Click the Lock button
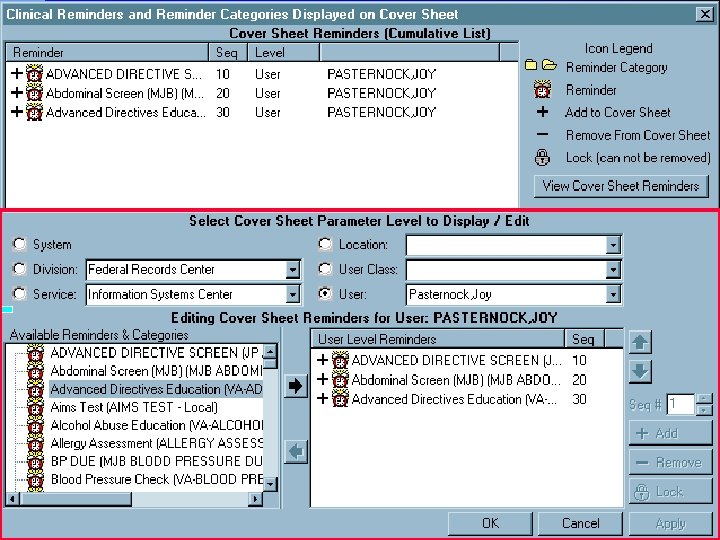Viewport: 720px width, 540px height. (x=670, y=492)
